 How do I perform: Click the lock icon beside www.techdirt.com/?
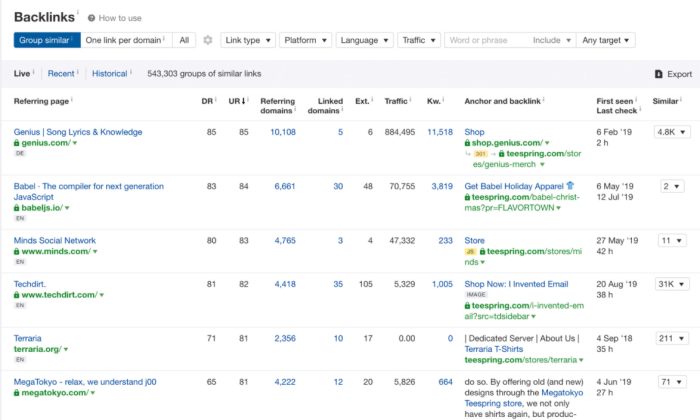point(17,295)
